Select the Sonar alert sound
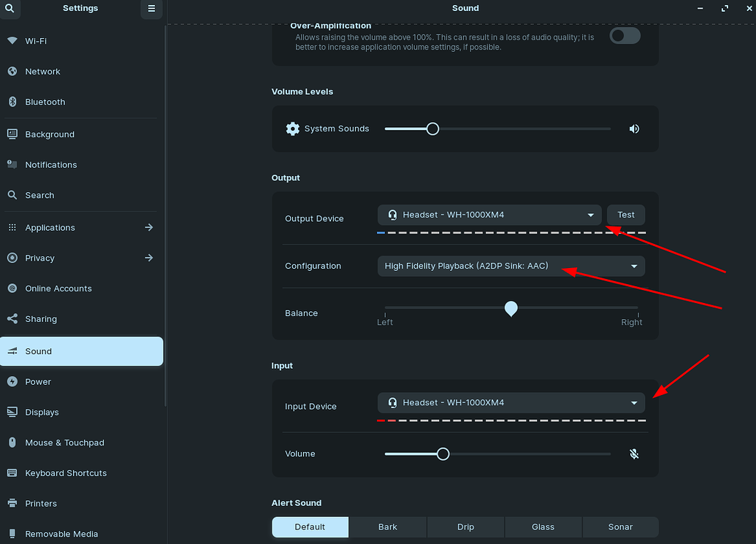The image size is (756, 544). coord(621,527)
